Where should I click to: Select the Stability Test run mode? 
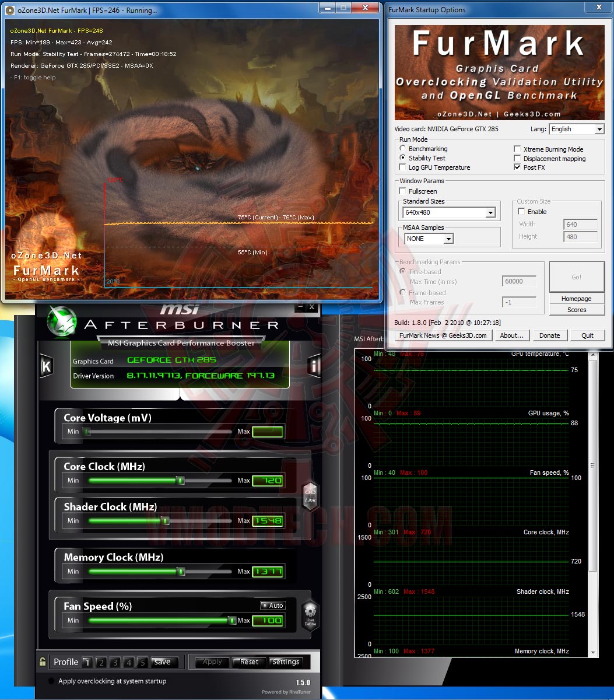pyautogui.click(x=403, y=158)
